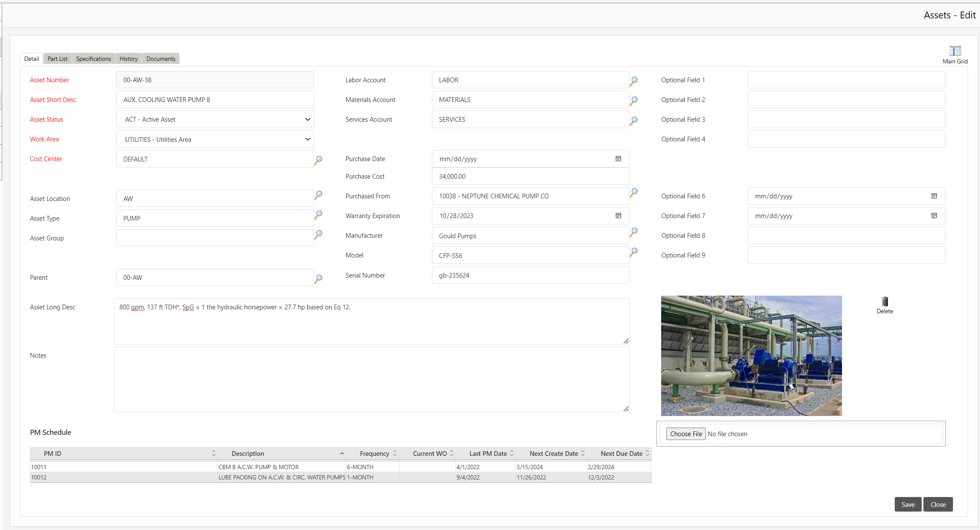Open the Purchase Date calendar picker
This screenshot has height=530, width=980.
(x=618, y=159)
